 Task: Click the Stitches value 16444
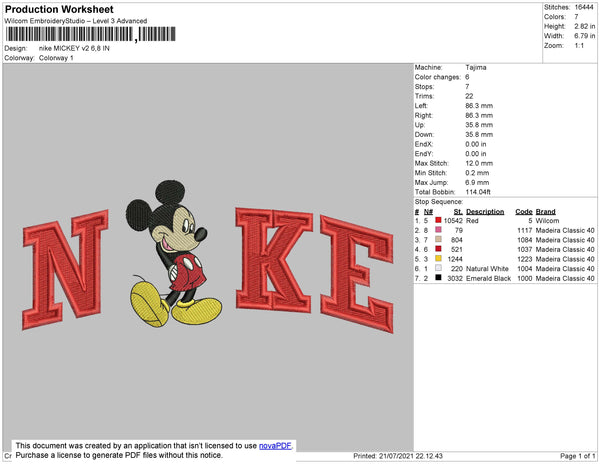pos(584,7)
